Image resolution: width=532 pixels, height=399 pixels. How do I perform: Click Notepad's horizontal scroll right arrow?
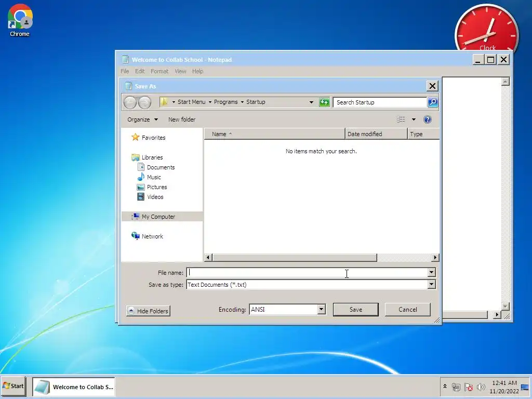(497, 314)
